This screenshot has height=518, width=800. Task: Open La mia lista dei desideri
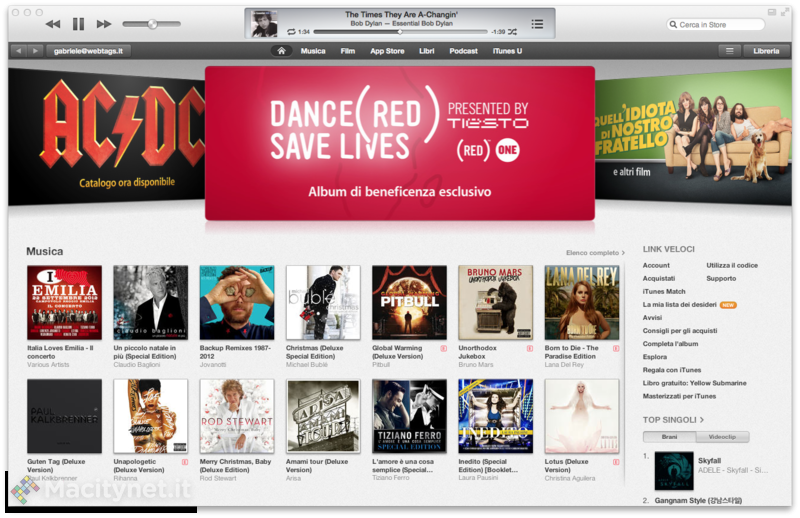[680, 305]
